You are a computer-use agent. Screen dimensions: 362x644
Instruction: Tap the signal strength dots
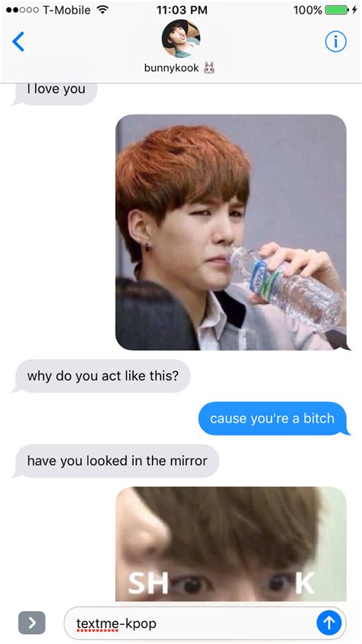(23, 10)
